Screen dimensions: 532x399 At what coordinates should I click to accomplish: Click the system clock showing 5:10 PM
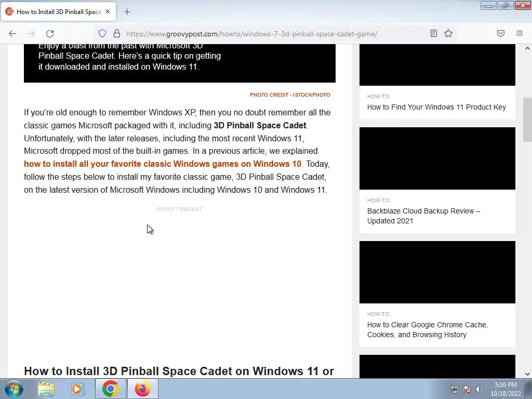point(506,389)
